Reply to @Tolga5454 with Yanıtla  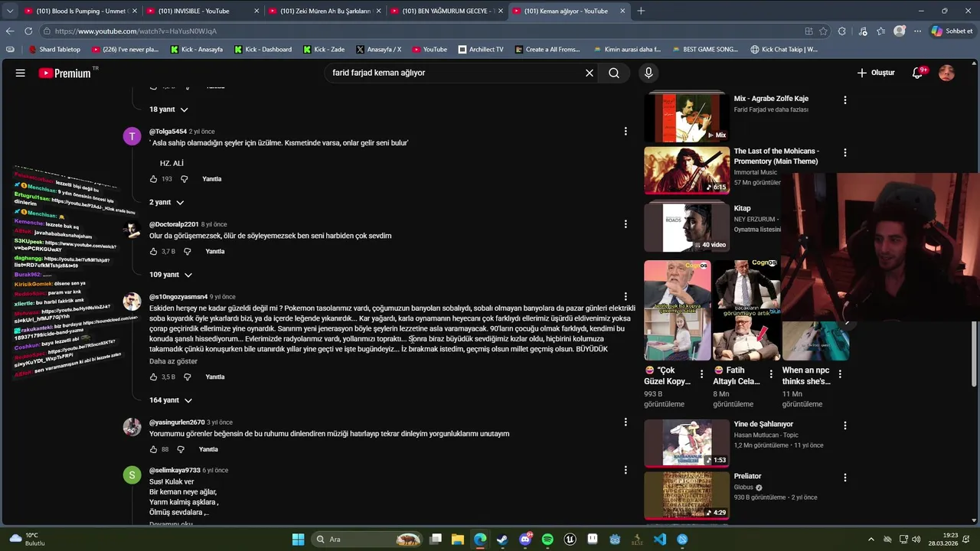pyautogui.click(x=211, y=179)
